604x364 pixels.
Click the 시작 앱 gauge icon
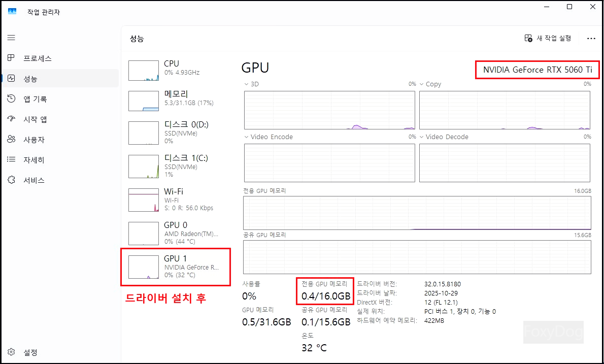[x=11, y=119]
